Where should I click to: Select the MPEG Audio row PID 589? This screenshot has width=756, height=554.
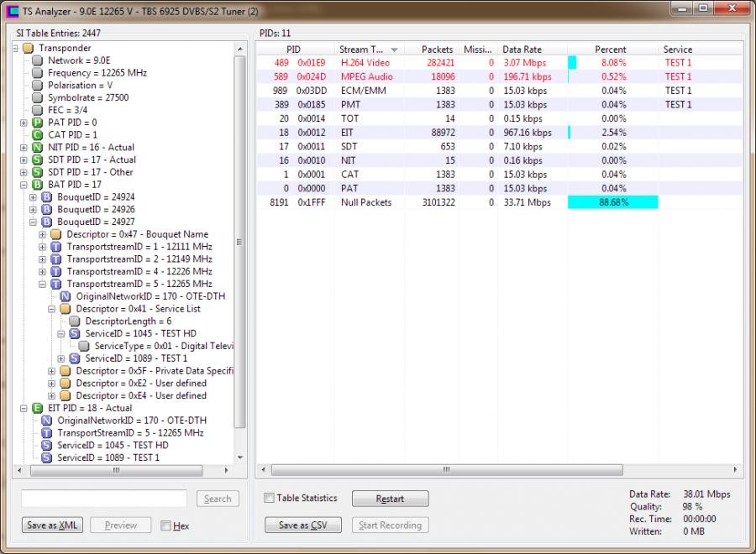coord(498,76)
